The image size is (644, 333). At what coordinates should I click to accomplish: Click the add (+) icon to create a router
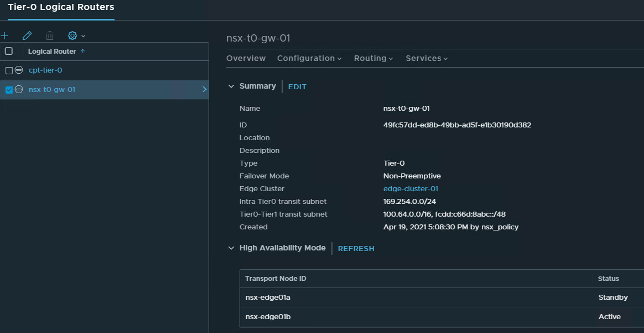pos(5,35)
